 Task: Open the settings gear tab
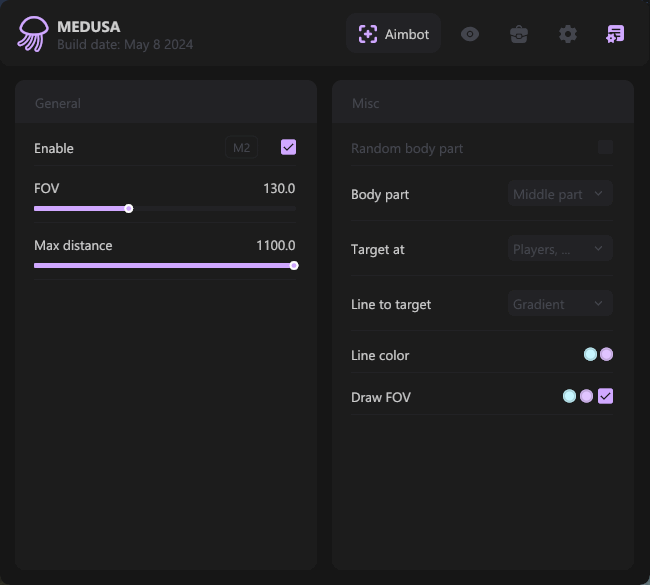click(x=568, y=34)
